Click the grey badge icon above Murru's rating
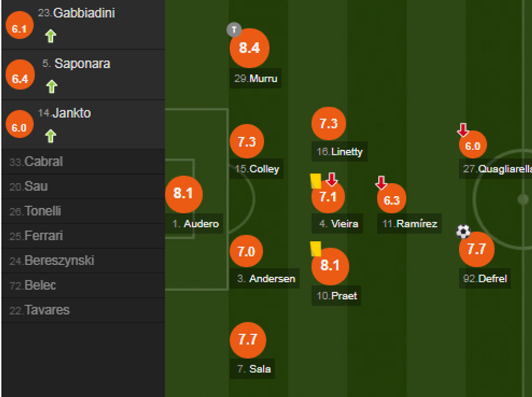Viewport: 532px width, 397px height. click(233, 29)
